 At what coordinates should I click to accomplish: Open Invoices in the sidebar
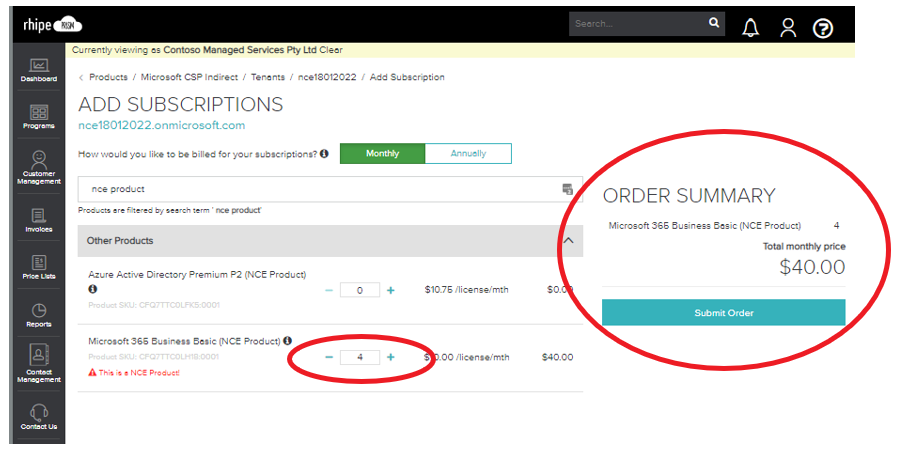point(39,220)
